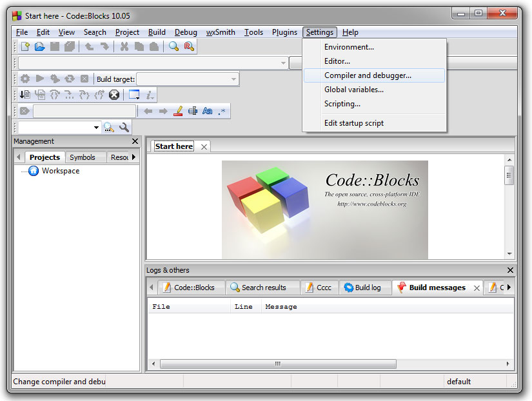Advance Management tabs with right arrow

[x=133, y=157]
